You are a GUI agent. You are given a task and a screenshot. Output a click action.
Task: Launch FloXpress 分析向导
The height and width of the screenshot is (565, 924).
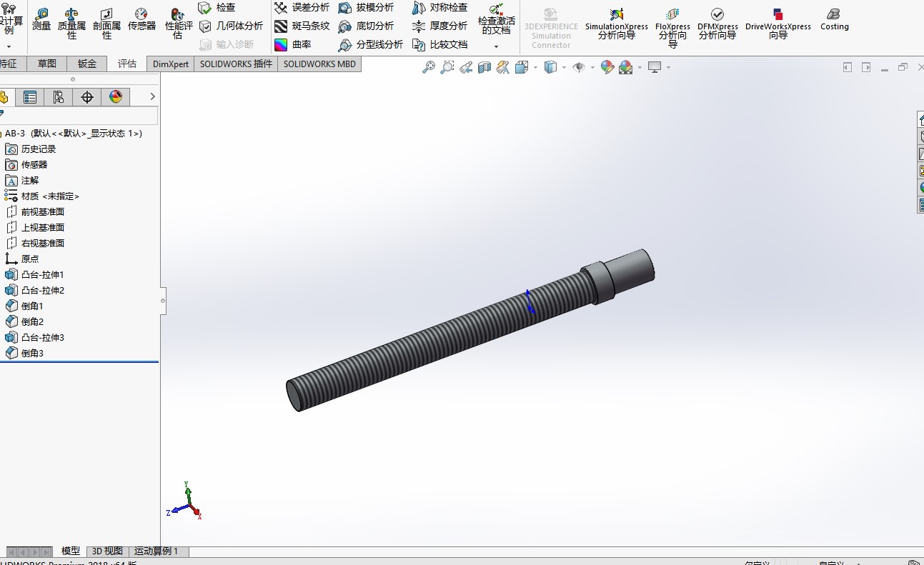pyautogui.click(x=672, y=28)
